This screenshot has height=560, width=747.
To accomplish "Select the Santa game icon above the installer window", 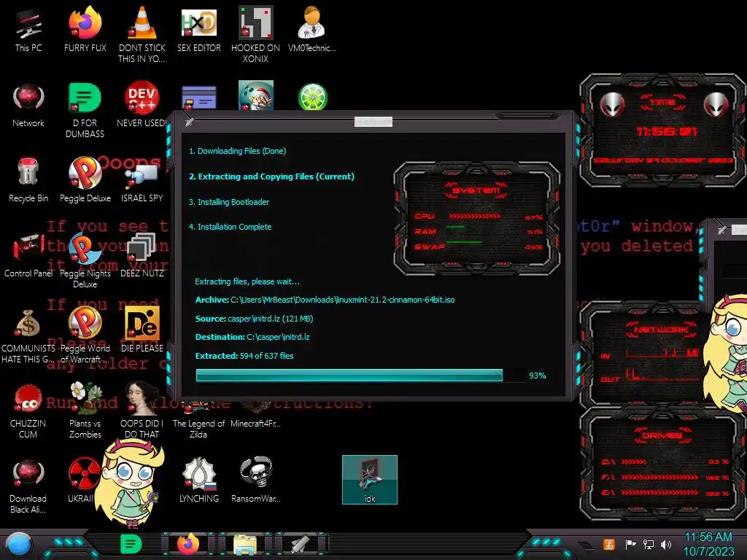I will click(256, 96).
